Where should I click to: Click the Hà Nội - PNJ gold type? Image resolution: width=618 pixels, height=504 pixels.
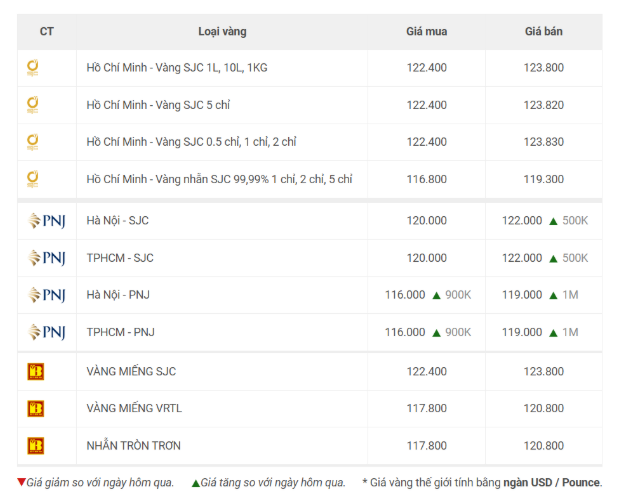pos(118,295)
